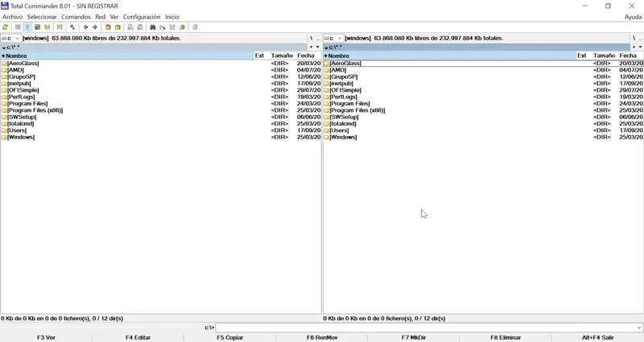The image size is (644, 342).
Task: Click the pack files toolbar icon
Action: tap(108, 27)
